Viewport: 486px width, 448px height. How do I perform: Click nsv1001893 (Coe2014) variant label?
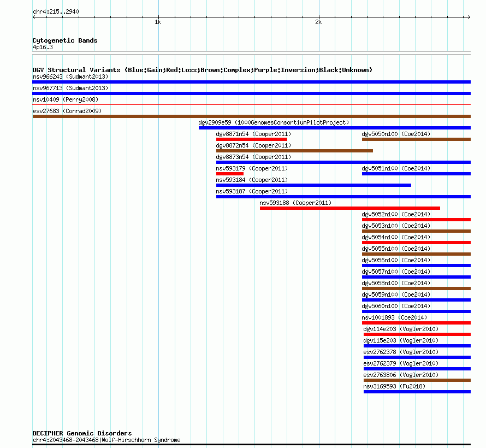[x=394, y=317]
